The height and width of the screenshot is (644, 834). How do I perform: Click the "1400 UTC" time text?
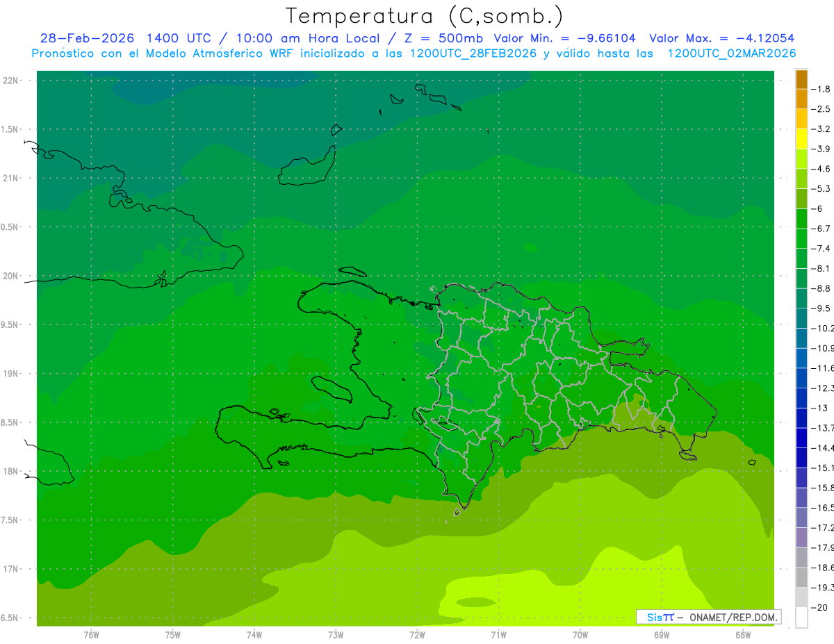179,38
